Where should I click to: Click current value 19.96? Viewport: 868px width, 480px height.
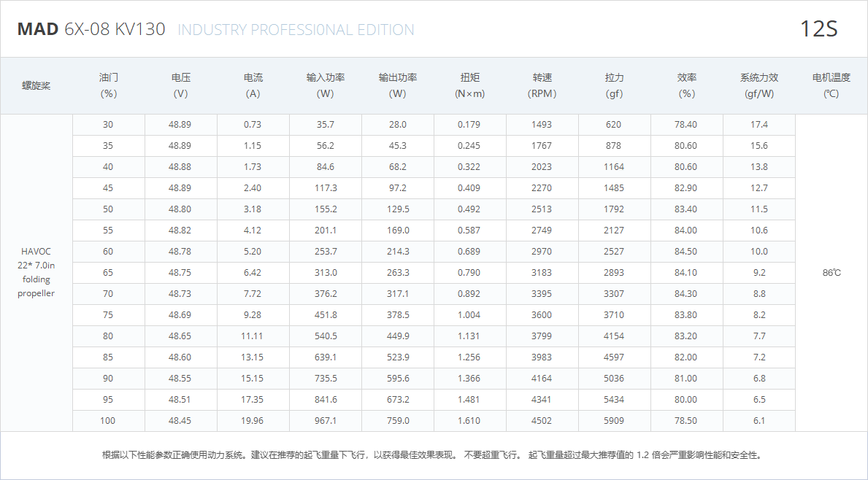coord(252,420)
